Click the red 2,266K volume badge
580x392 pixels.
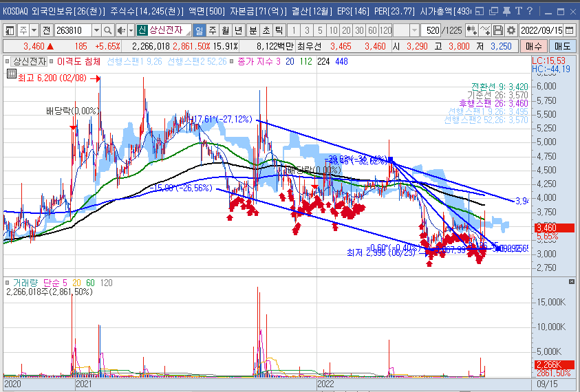[554, 364]
